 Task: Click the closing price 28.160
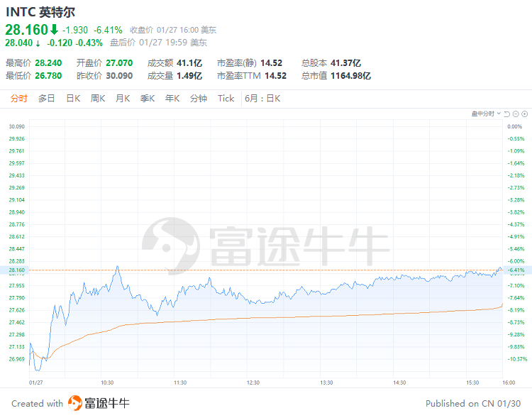tap(26, 30)
